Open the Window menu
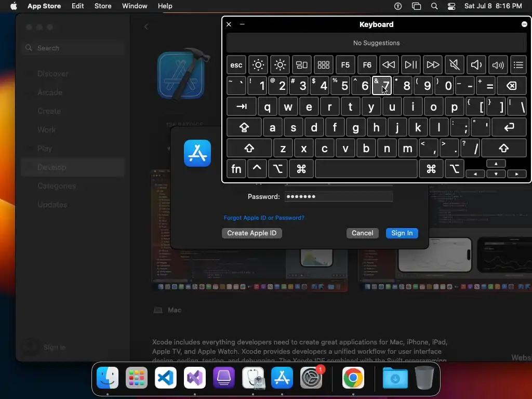The image size is (532, 399). 135,6
